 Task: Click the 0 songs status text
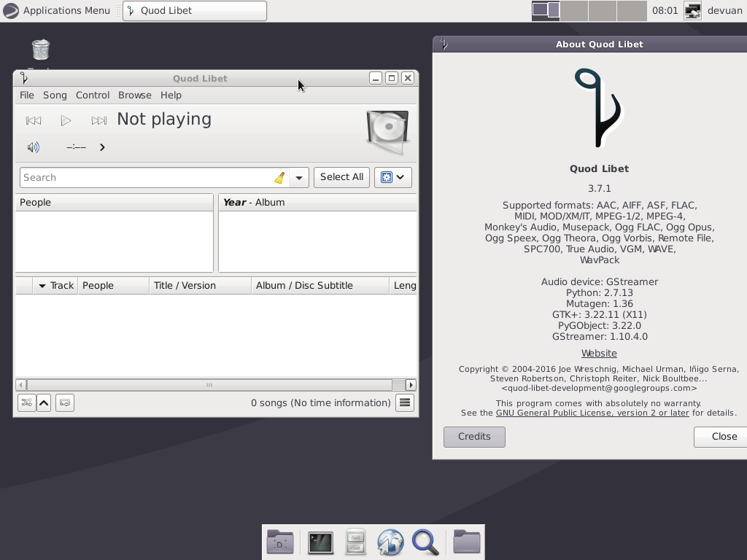pyautogui.click(x=321, y=402)
